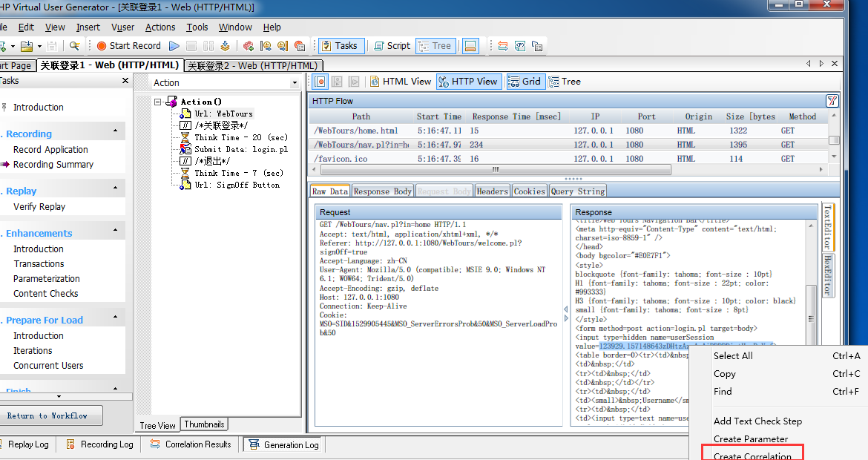Open the Query String tab
Screen dimensions: 868x460
578,191
